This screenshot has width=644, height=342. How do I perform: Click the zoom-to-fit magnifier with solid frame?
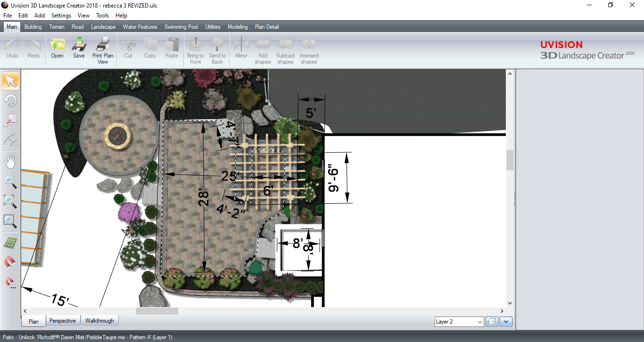click(10, 221)
